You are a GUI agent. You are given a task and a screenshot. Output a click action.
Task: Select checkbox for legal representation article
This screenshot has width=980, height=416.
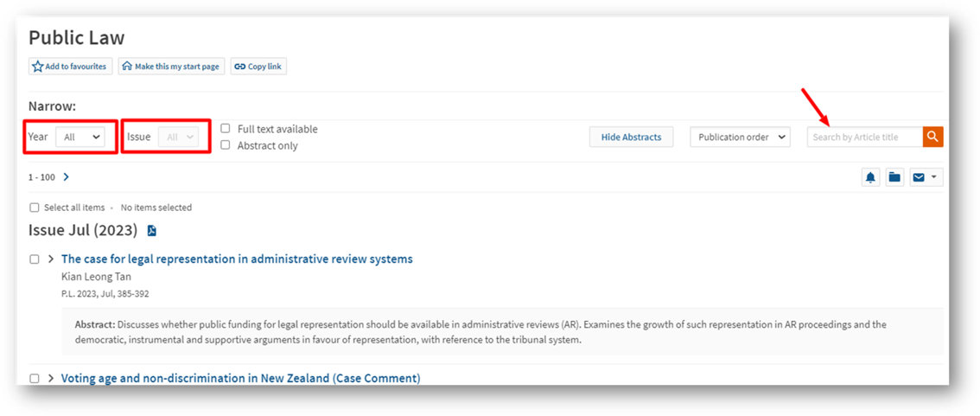[x=35, y=259]
